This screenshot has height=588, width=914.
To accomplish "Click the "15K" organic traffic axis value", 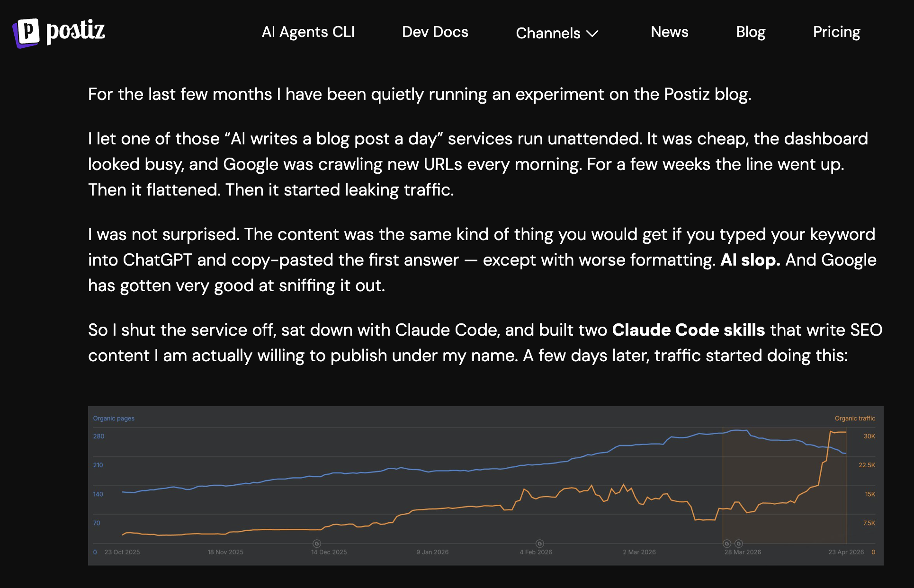I will click(x=870, y=494).
